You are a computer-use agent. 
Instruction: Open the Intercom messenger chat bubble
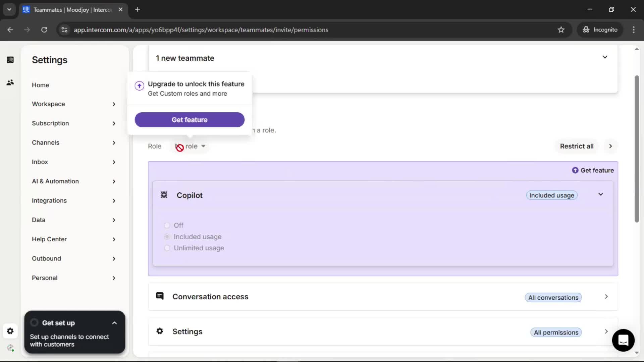point(623,340)
